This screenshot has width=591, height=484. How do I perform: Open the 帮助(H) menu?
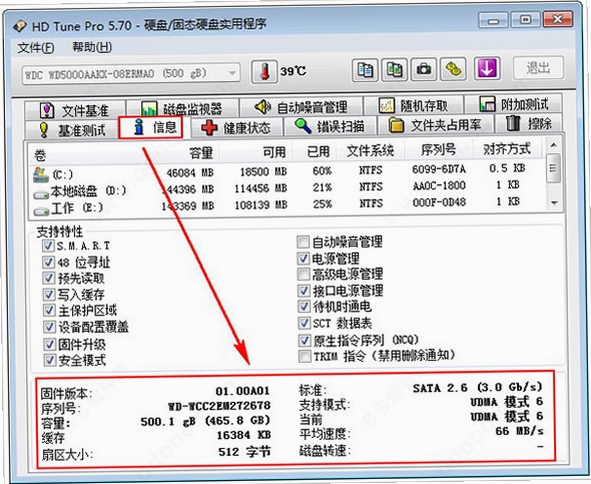92,47
